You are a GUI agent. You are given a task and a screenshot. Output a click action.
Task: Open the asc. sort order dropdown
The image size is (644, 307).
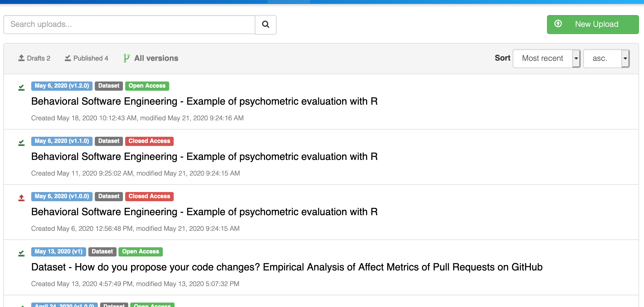[x=606, y=58]
